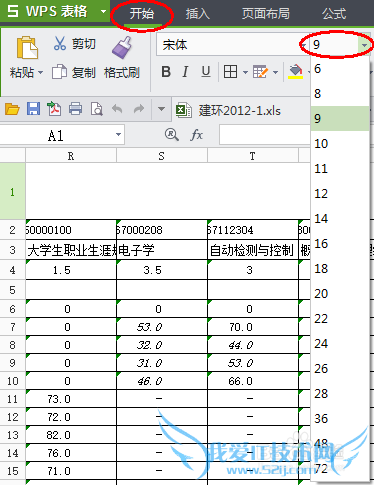Choose font size 6

pyautogui.click(x=340, y=69)
